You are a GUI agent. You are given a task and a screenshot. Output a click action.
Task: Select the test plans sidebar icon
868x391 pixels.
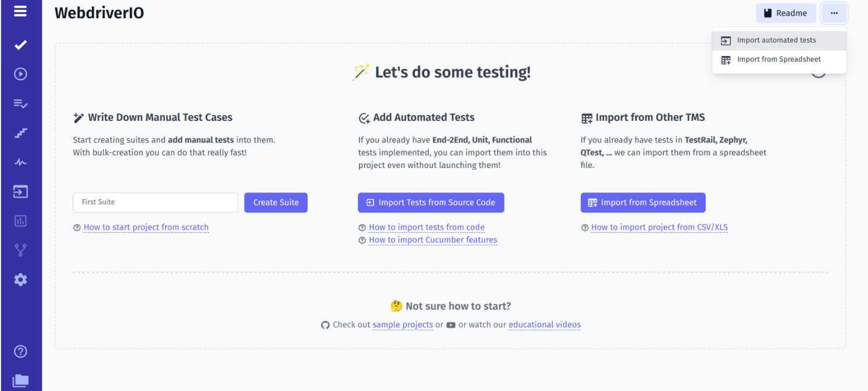coord(20,103)
